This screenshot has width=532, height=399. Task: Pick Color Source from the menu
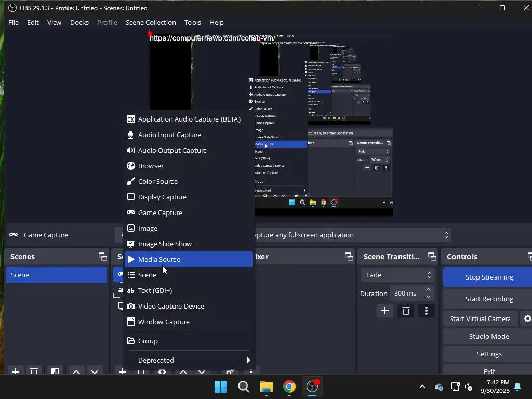(x=189, y=181)
